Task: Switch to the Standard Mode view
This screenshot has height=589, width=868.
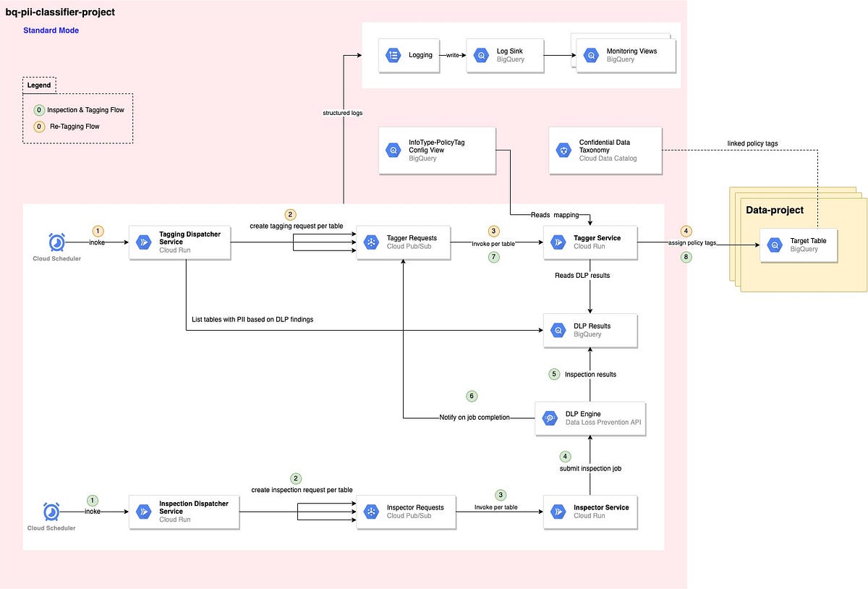Action: click(x=51, y=30)
